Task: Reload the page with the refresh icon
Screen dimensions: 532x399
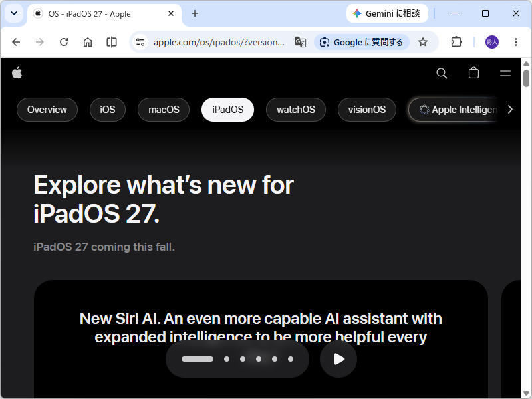Action: click(x=64, y=42)
